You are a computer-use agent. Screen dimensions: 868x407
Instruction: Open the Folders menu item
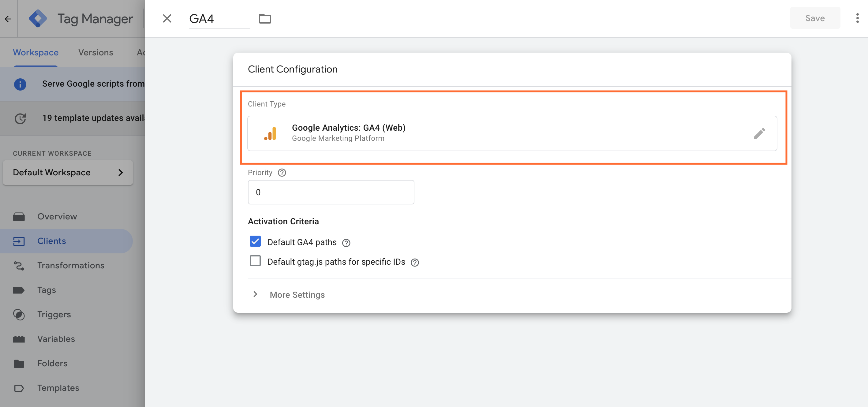click(x=66, y=364)
